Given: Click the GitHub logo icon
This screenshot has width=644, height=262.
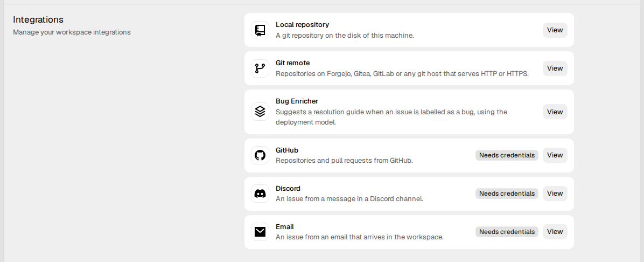Looking at the screenshot, I should tap(260, 155).
